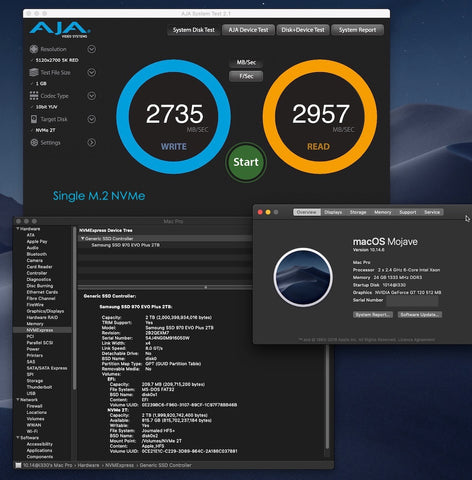
Task: Click the Test File Size stack icon
Action: pos(34,72)
